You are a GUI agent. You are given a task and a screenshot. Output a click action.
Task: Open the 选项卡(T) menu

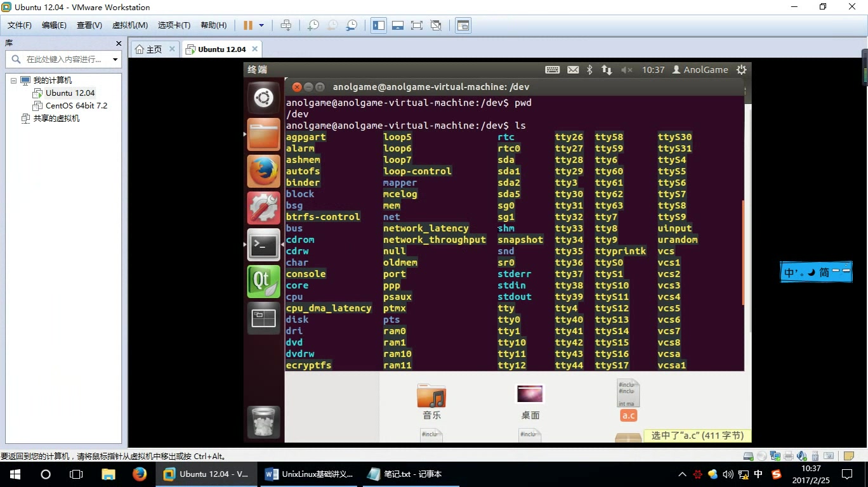pos(174,25)
